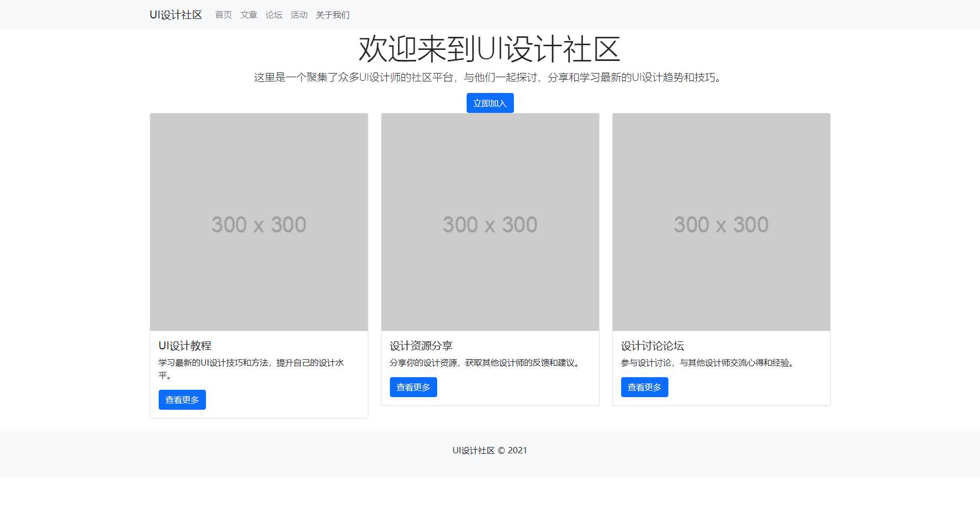Click 关于我们 in the navigation bar
This screenshot has height=509, width=980.
click(332, 15)
